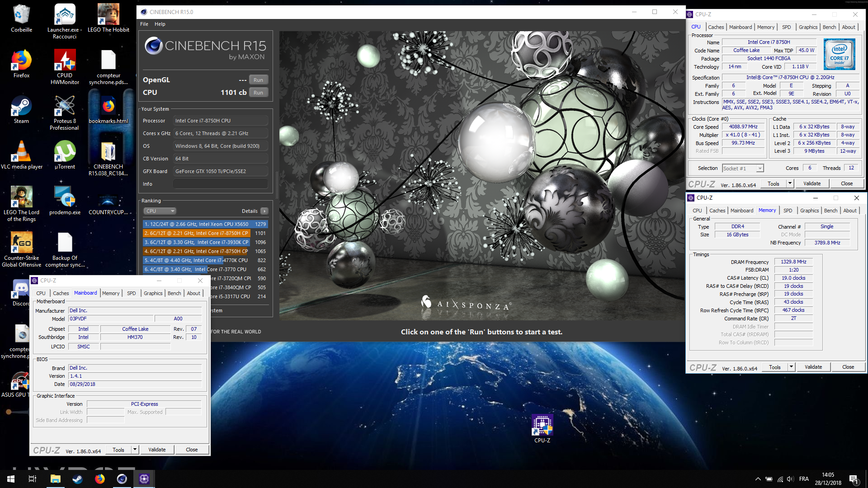
Task: Select bookmarks.html desktop file
Action: point(108,110)
